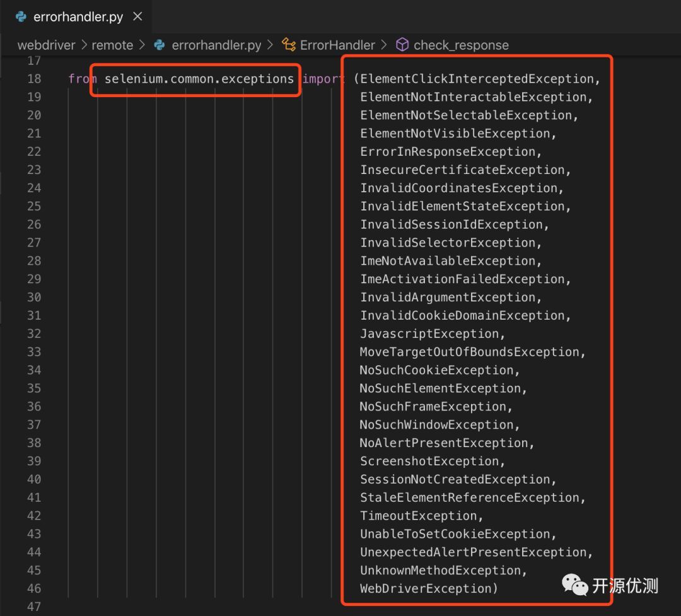
Task: Click TimeoutException on line 42
Action: tap(419, 516)
